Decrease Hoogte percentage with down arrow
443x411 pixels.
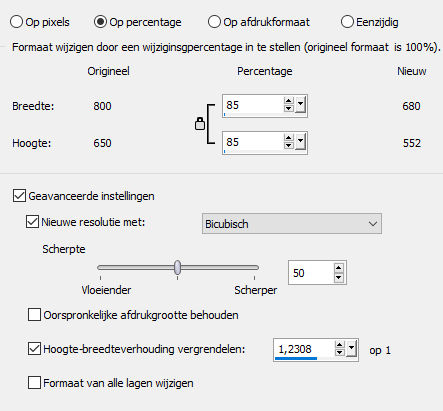[289, 145]
